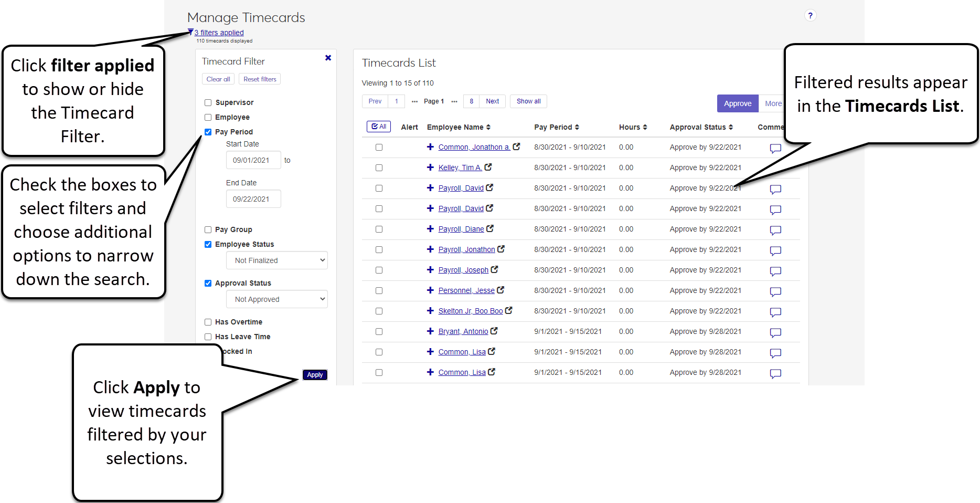Screen dimensions: 980x503
Task: Tick the Has Overtime checkbox
Action: (208, 322)
